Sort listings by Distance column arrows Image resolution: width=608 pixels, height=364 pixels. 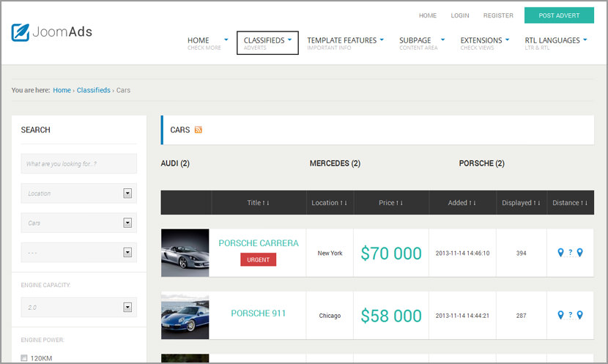pyautogui.click(x=584, y=203)
